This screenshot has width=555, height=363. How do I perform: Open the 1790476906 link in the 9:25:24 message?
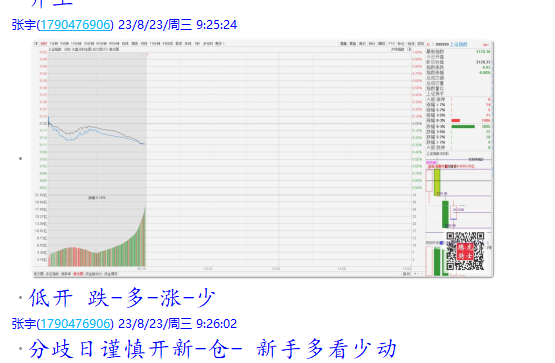click(75, 25)
